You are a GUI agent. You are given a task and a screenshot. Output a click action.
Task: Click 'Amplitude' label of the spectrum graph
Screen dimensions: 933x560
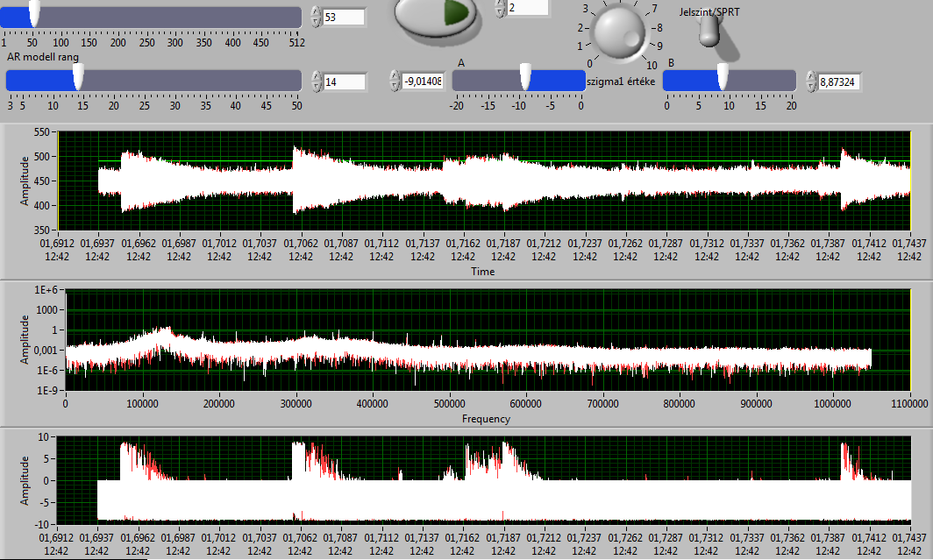pos(25,339)
